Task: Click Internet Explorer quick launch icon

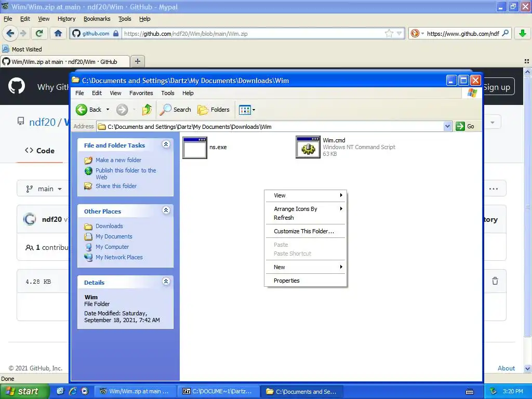Action: tap(73, 391)
